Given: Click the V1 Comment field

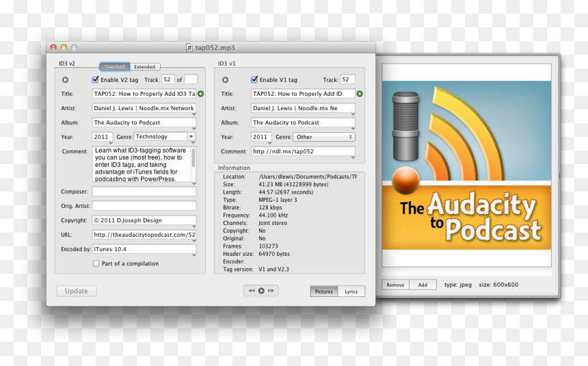Looking at the screenshot, I should [303, 151].
